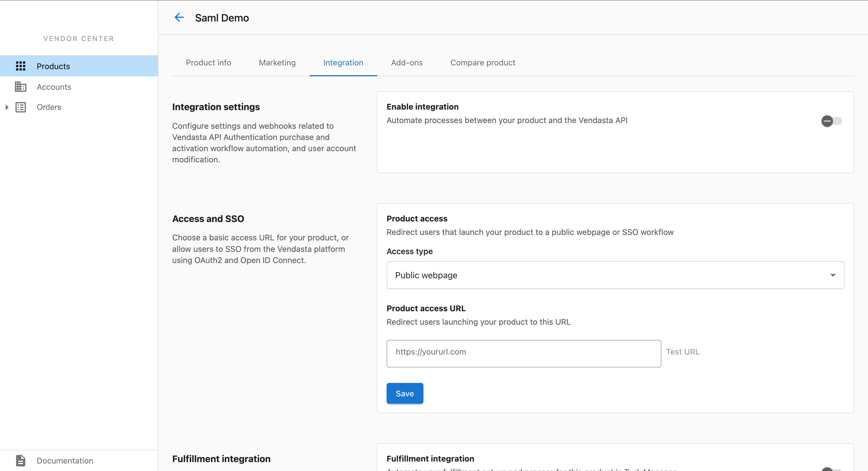
Task: Click the back arrow next to Saml Demo
Action: click(x=179, y=17)
